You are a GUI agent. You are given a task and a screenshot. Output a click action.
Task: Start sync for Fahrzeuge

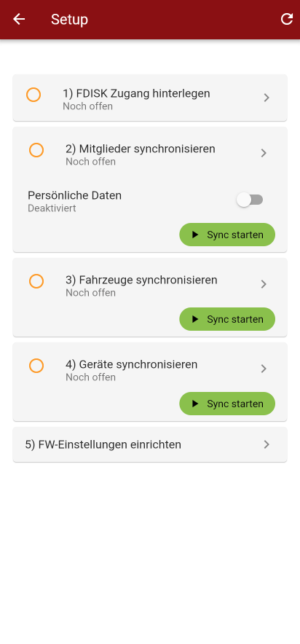(227, 319)
